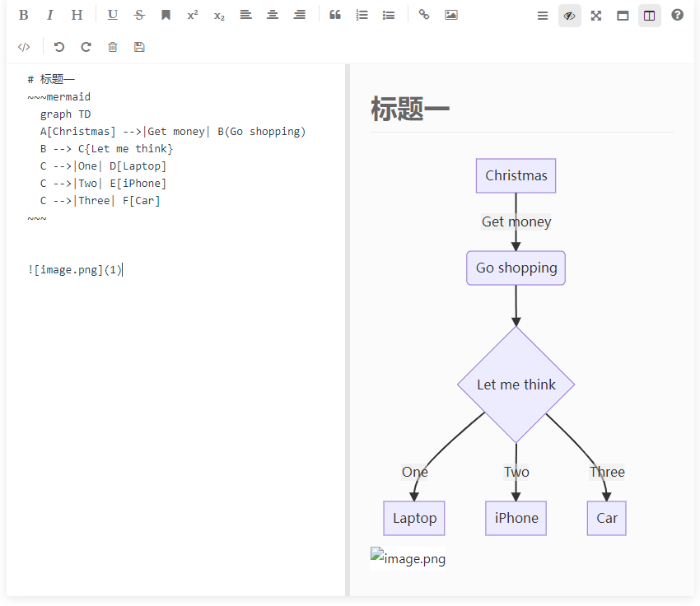Enable fullscreen editing mode

coord(595,15)
